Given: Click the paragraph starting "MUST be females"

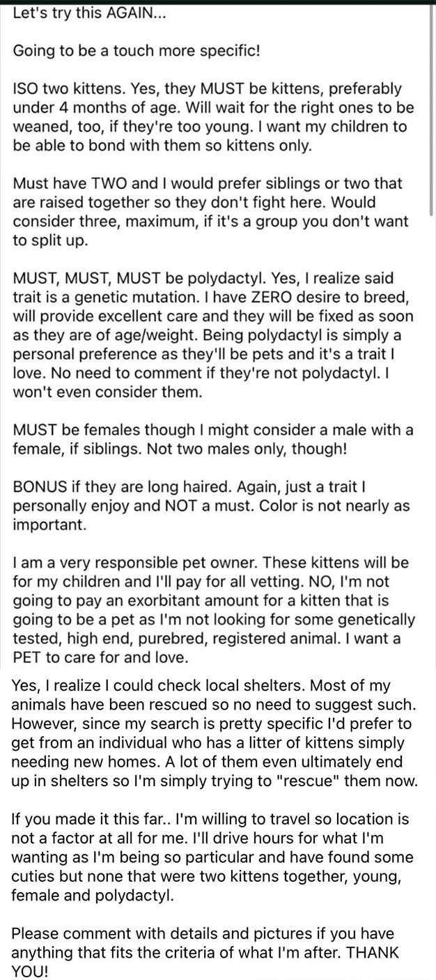Looking at the screenshot, I should pos(213,438).
